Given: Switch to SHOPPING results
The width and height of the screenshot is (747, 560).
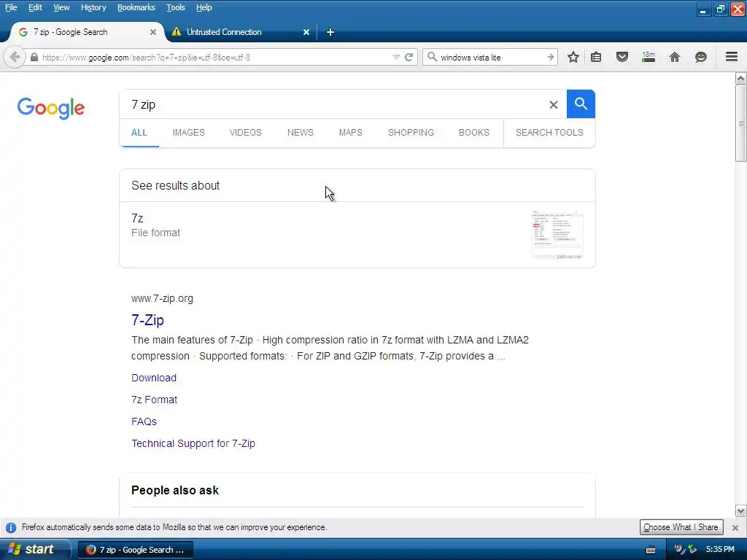Looking at the screenshot, I should tap(411, 133).
